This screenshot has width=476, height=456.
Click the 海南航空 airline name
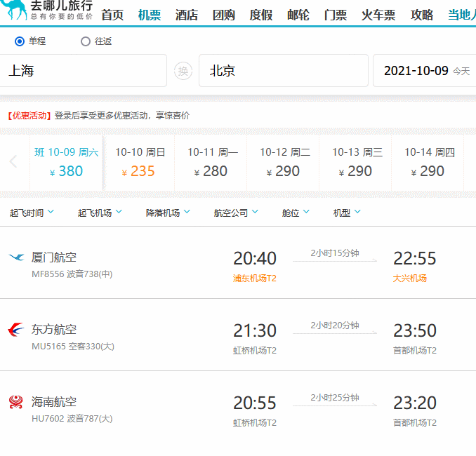coord(54,402)
